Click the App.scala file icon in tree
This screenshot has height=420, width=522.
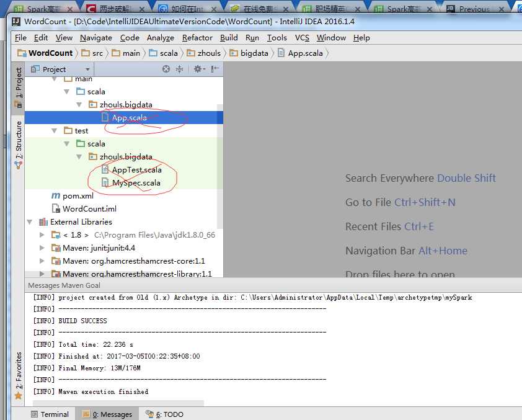(x=105, y=117)
